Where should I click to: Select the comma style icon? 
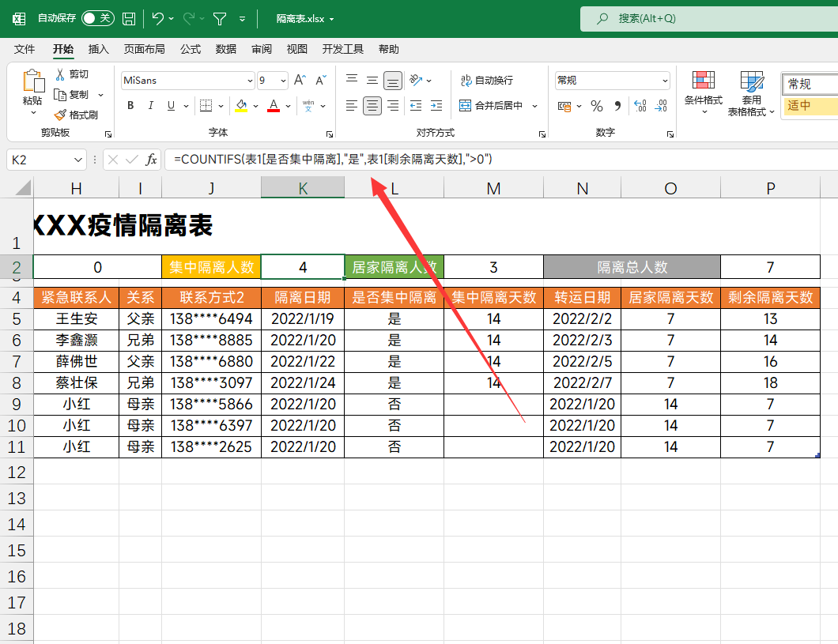(x=617, y=105)
